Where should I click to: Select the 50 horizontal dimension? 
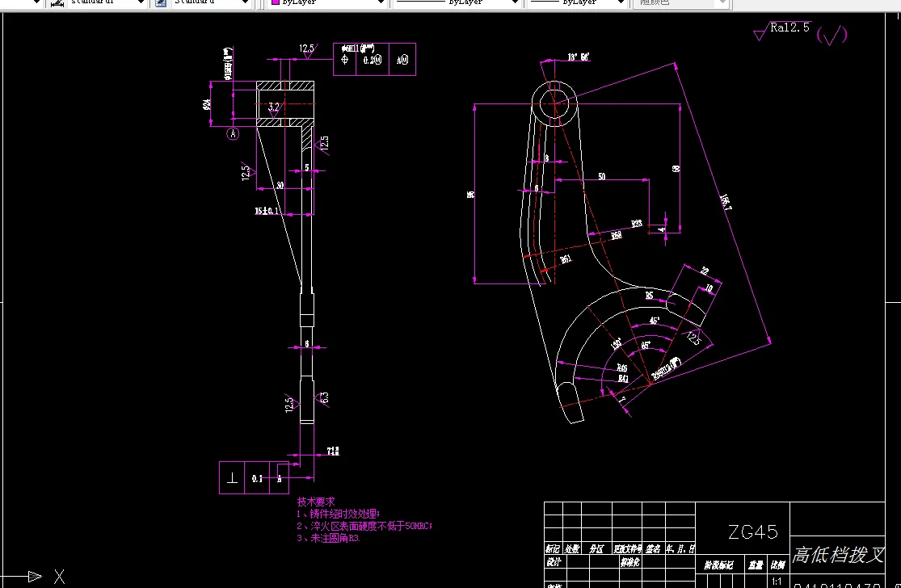tap(602, 176)
